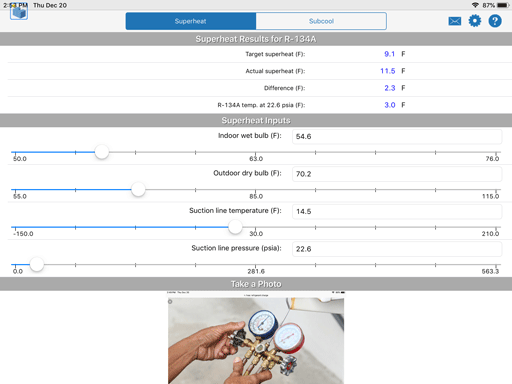Open the app home cube icon

pyautogui.click(x=19, y=13)
